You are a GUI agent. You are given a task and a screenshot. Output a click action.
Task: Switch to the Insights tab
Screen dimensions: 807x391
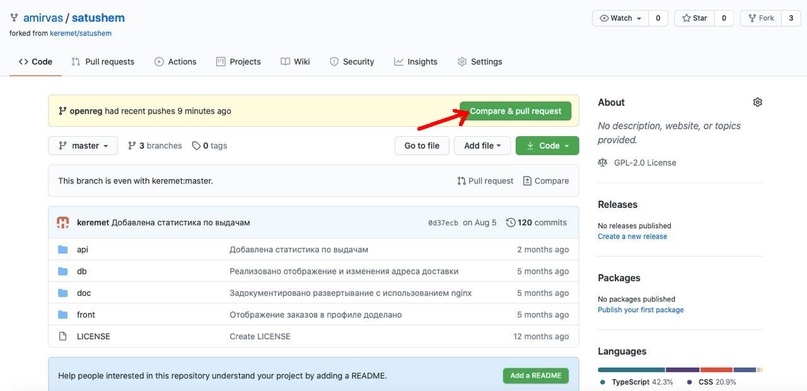tap(415, 62)
